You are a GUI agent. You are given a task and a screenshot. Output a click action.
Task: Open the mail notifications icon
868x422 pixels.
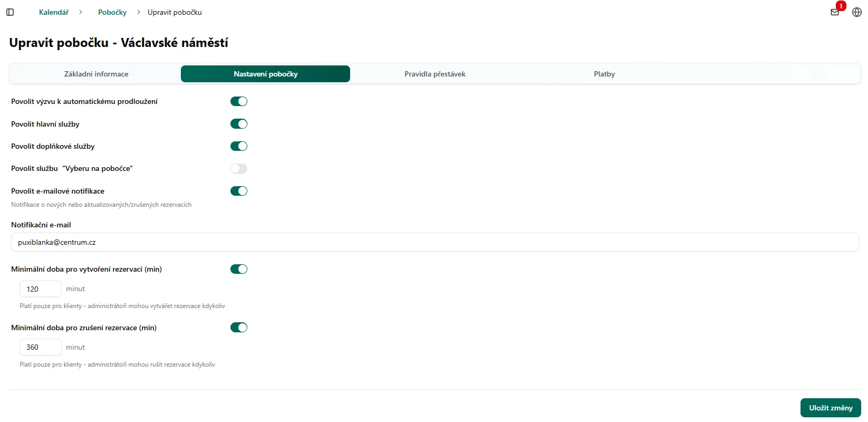click(835, 12)
